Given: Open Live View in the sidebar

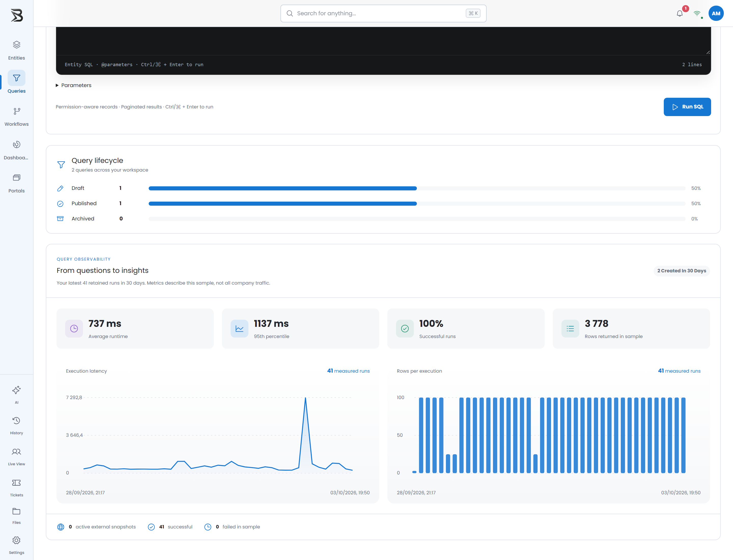Looking at the screenshot, I should click(x=16, y=457).
